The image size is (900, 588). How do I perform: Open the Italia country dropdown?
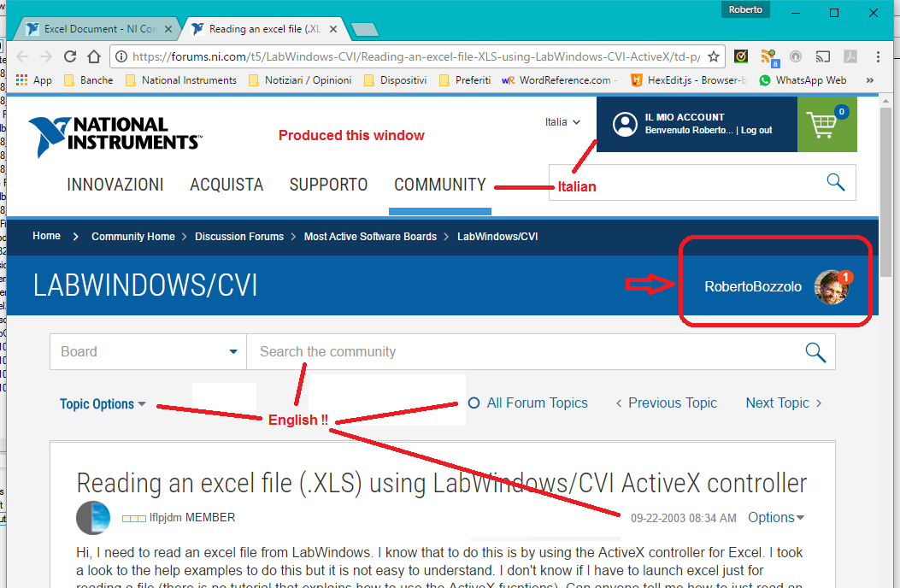562,121
